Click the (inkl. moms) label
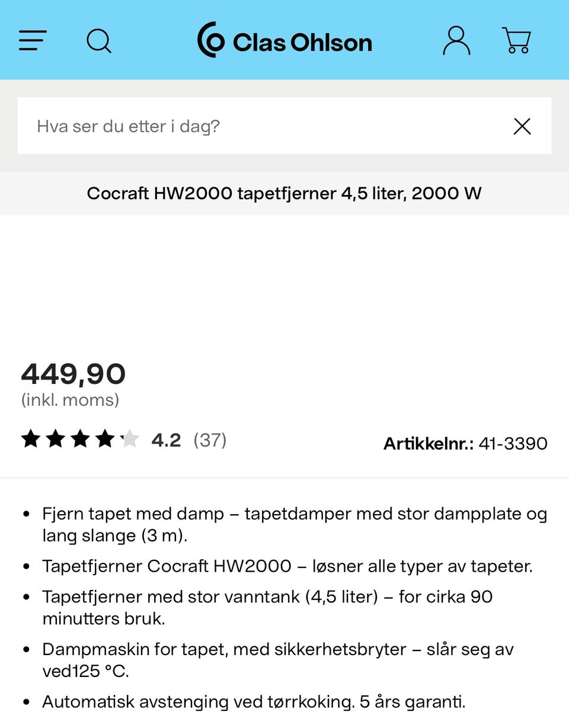569x728 pixels. [70, 400]
